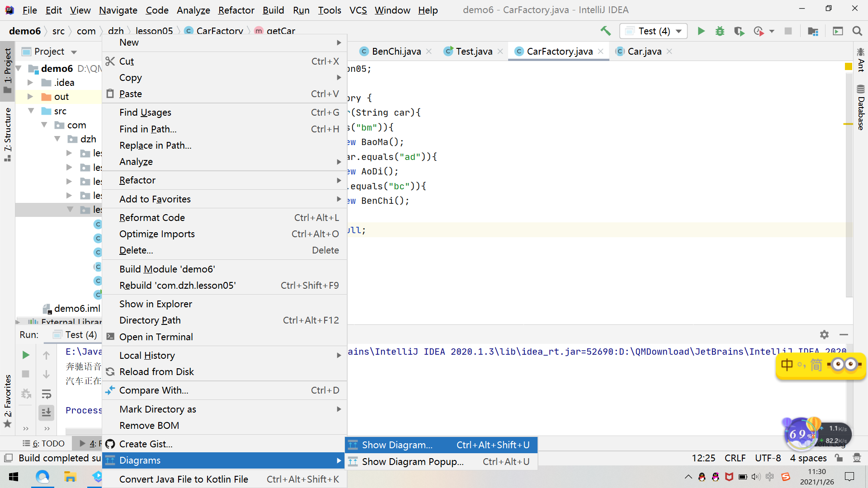
Task: Choose Reformat Code from the context menu
Action: (152, 218)
